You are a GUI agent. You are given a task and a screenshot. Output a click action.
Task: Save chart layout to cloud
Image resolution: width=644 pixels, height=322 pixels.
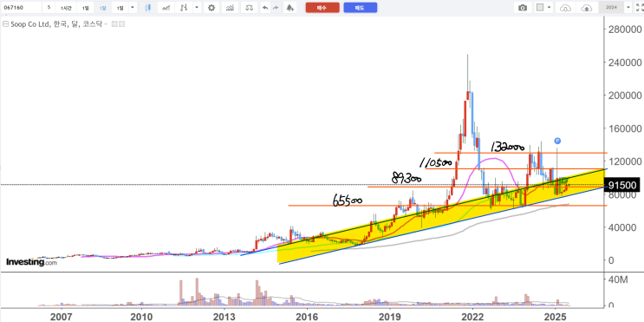coord(587,8)
